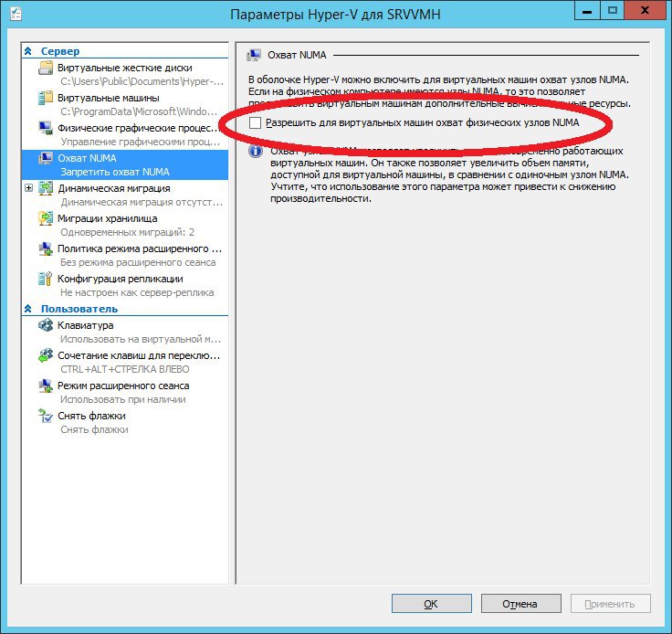Click C:\ProgramData\Microsoft\Windo... path text
Image resolution: width=672 pixels, height=634 pixels.
(x=140, y=111)
